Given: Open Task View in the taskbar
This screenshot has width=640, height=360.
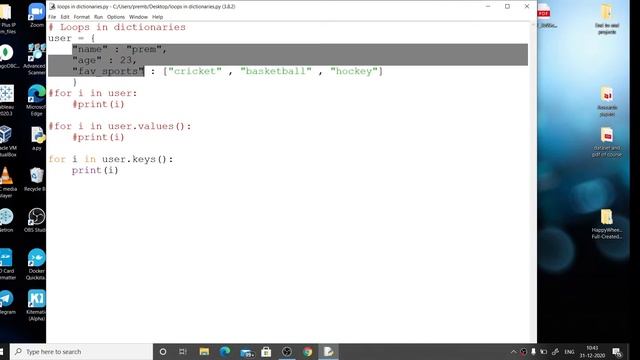Looking at the screenshot, I should [x=183, y=351].
